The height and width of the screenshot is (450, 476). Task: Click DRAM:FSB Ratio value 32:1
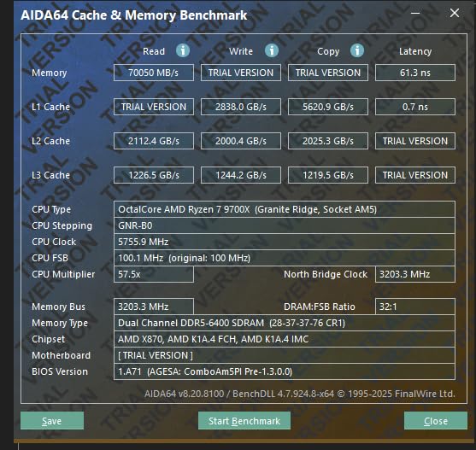pos(415,307)
